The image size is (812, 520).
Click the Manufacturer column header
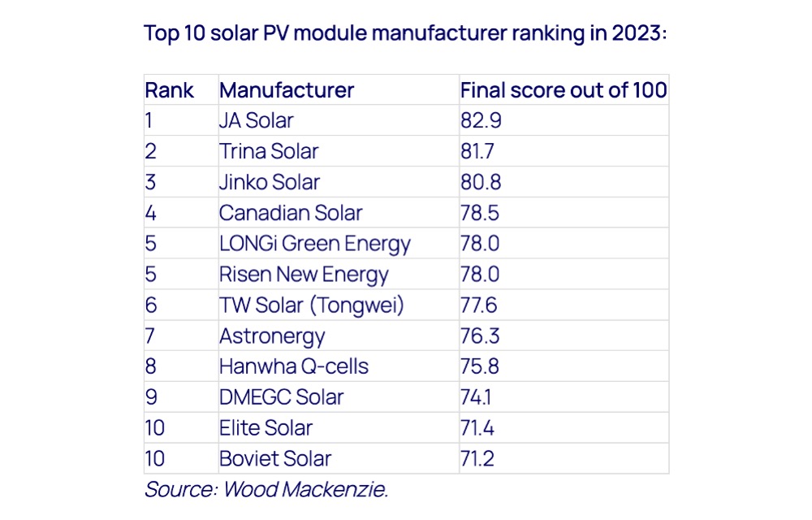point(287,90)
